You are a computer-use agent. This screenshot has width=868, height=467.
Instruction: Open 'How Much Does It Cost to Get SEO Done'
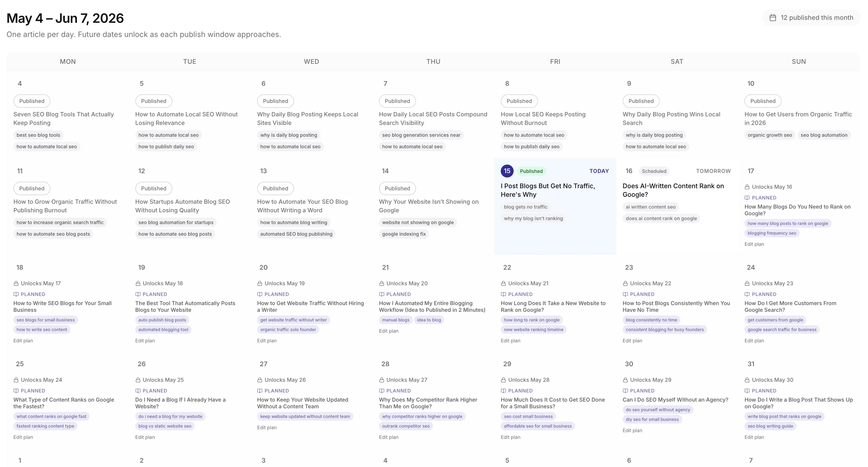coord(552,403)
